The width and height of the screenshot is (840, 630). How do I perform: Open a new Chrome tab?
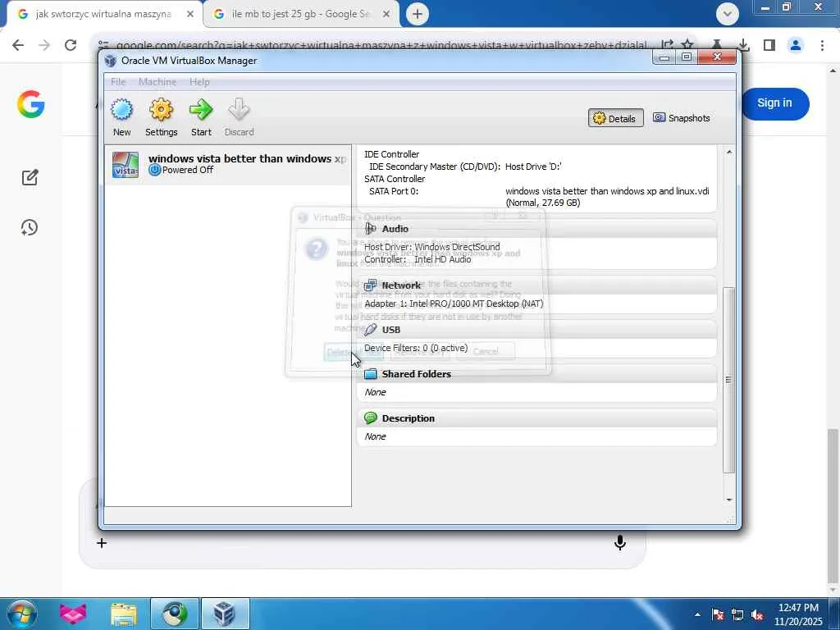click(418, 14)
